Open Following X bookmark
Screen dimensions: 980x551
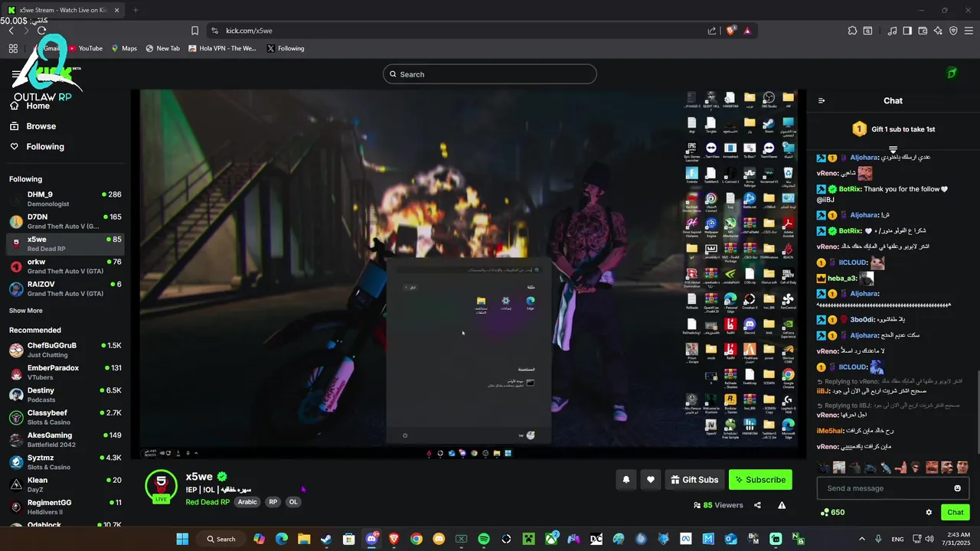pos(286,48)
